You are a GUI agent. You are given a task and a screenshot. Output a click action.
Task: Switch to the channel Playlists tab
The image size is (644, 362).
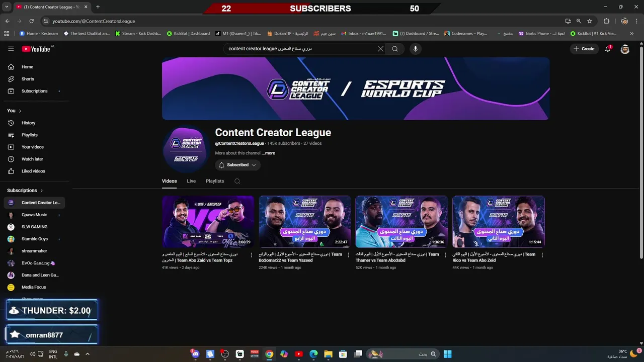tap(215, 181)
